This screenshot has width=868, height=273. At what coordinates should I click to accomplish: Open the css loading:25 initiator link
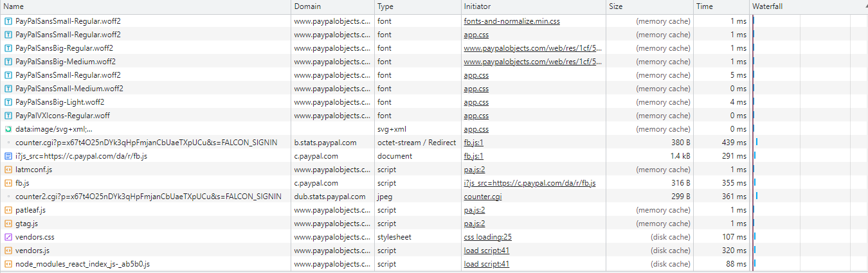click(488, 237)
